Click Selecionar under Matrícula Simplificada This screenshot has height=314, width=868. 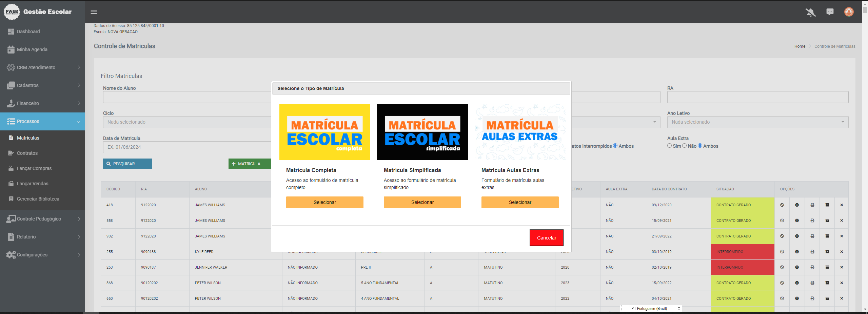click(x=422, y=202)
